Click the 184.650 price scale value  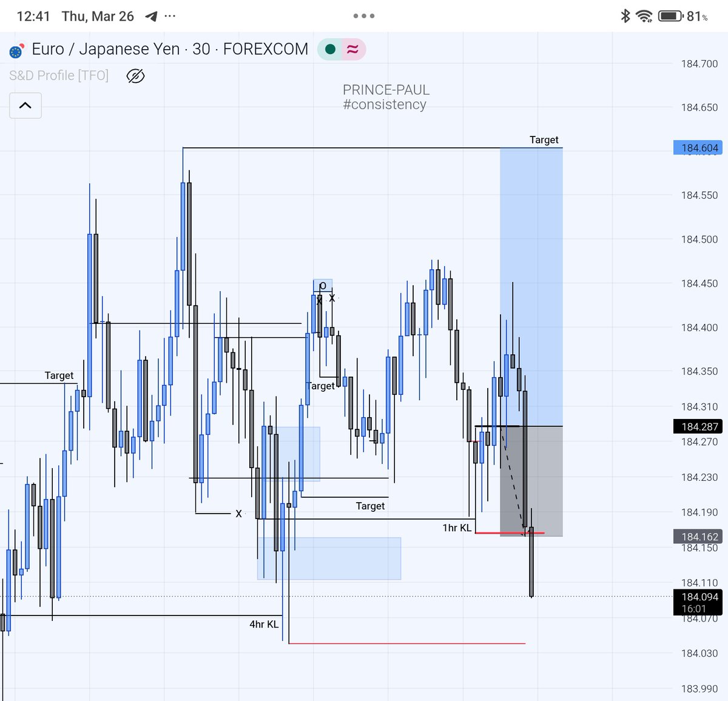[x=699, y=107]
